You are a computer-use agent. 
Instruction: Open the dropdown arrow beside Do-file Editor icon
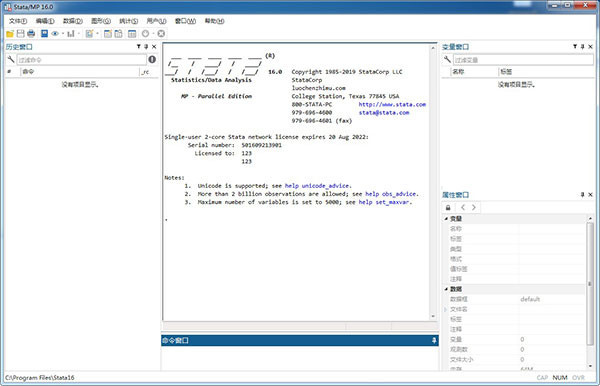tap(97, 34)
